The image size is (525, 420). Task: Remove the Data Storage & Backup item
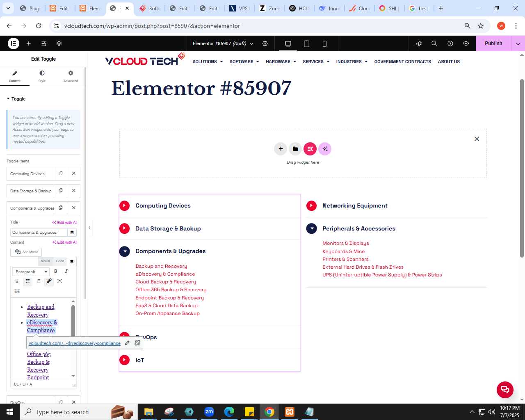pyautogui.click(x=74, y=191)
